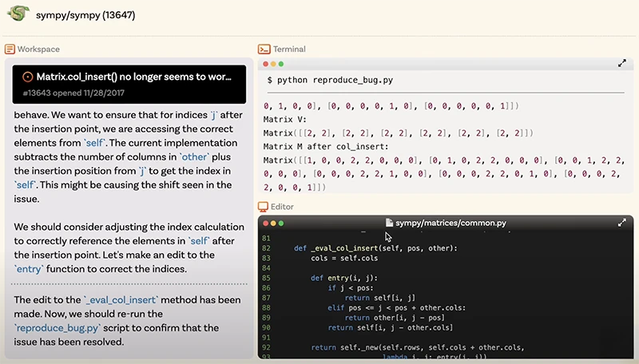The height and width of the screenshot is (364, 639).
Task: Click the sympy snake logo icon
Action: (x=18, y=14)
